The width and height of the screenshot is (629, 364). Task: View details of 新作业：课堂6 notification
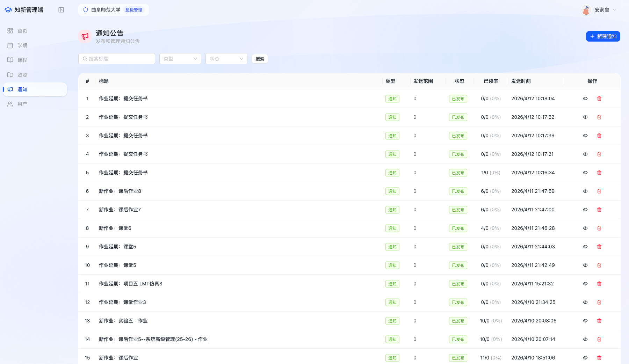585,228
